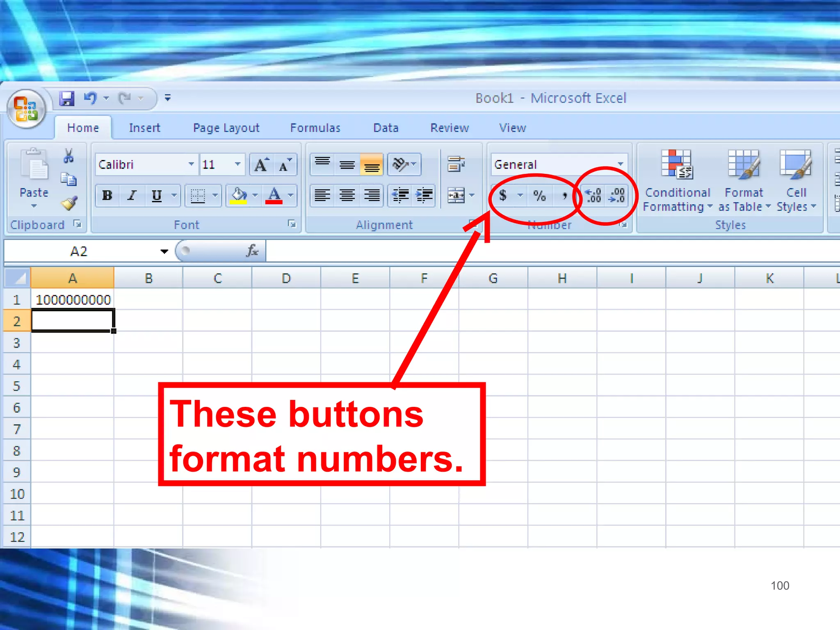
Task: Open the View tab
Action: point(512,128)
